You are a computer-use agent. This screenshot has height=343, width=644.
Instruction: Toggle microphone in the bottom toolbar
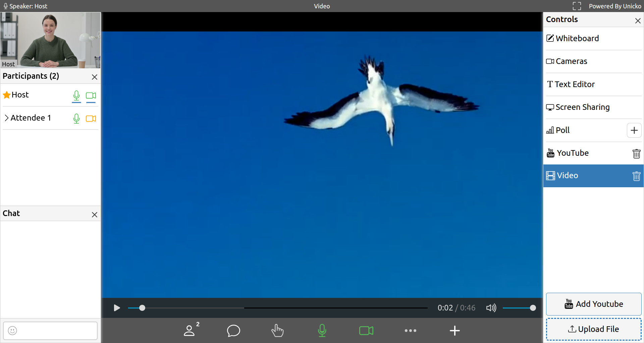click(322, 331)
